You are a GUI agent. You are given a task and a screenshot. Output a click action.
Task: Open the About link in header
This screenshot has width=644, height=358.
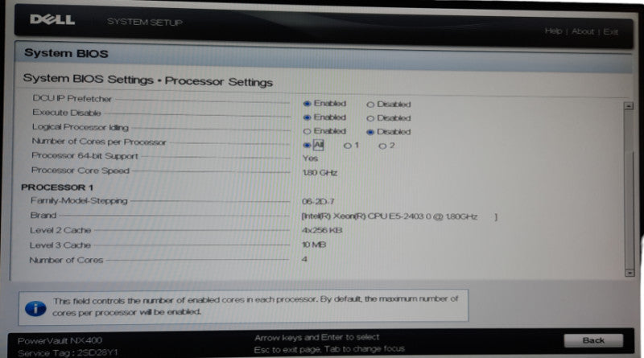[583, 31]
